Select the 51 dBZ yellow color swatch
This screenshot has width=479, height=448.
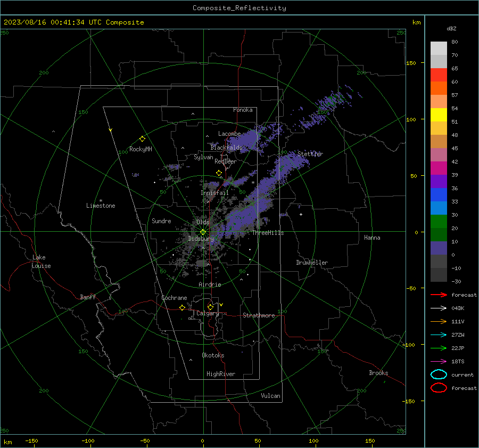point(439,115)
